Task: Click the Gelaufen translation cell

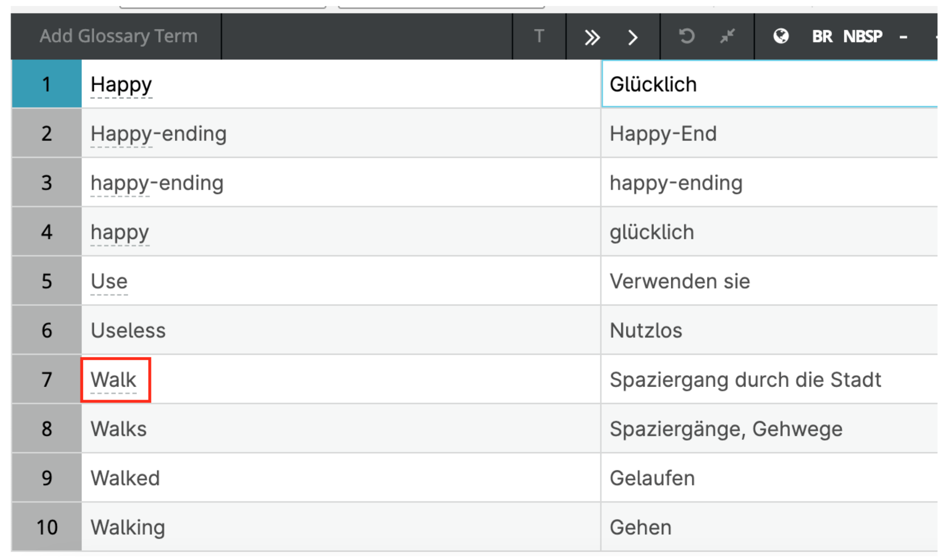Action: coord(652,479)
